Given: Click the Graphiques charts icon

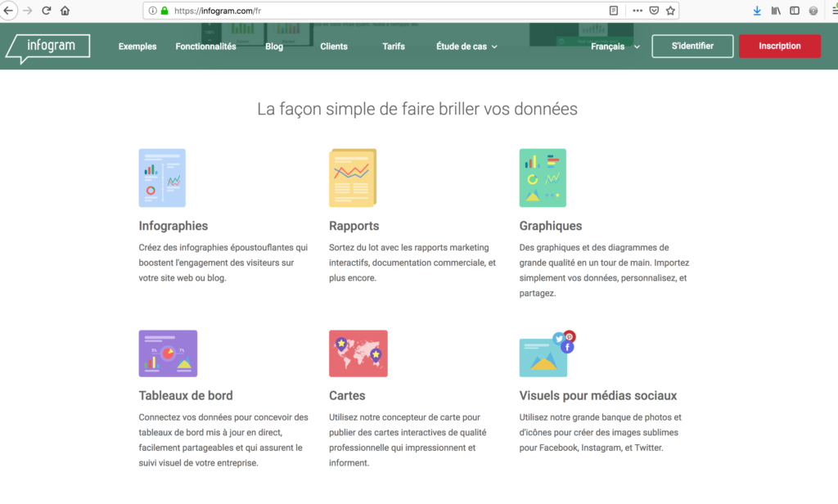Looking at the screenshot, I should [543, 178].
